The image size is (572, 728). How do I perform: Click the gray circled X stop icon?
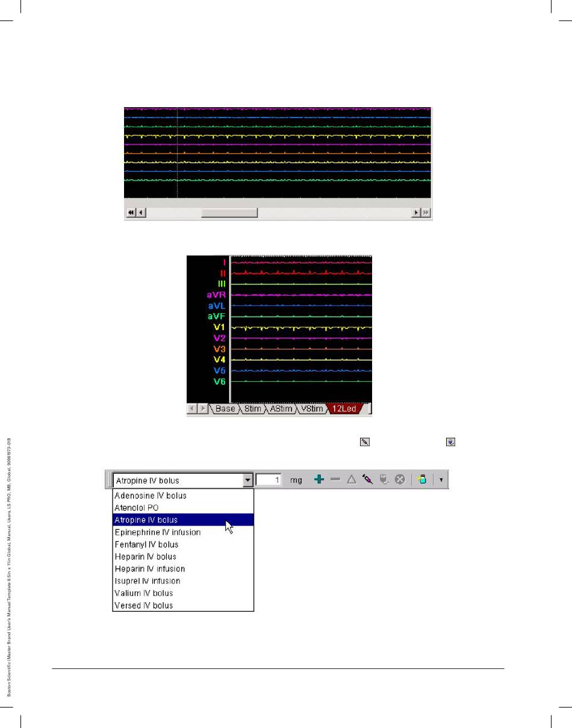[399, 480]
